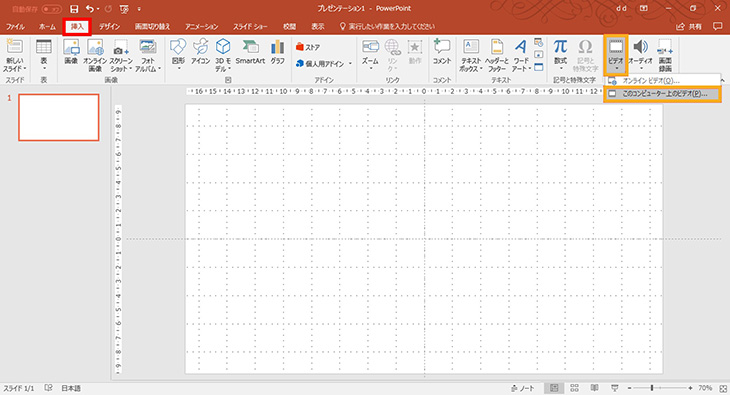Switch to Normal view in the status bar

point(554,388)
